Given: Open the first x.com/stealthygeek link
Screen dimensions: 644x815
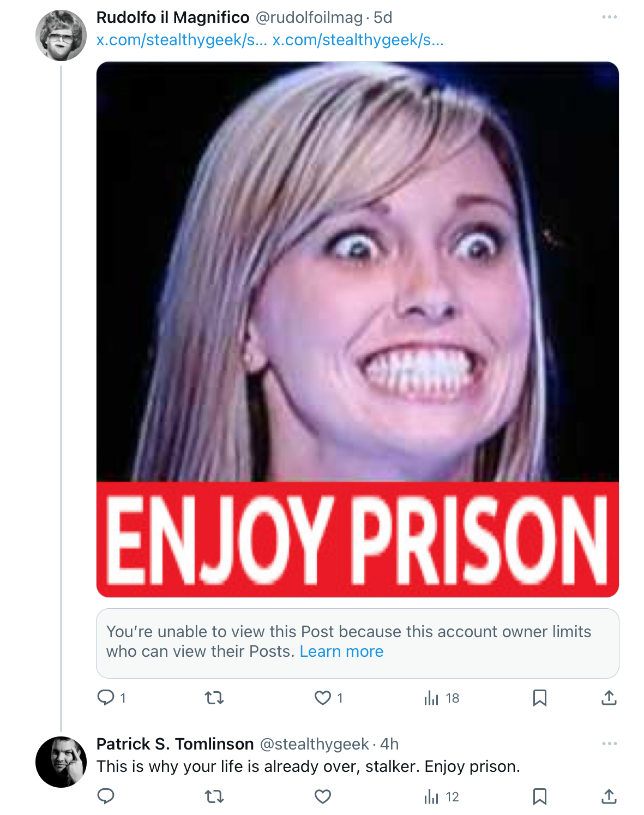Looking at the screenshot, I should pyautogui.click(x=182, y=40).
